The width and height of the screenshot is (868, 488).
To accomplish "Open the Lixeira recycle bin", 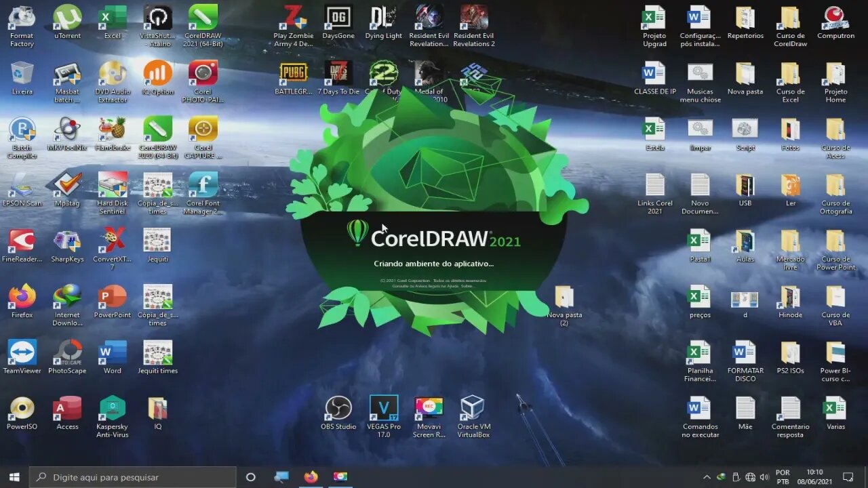I will coord(22,78).
